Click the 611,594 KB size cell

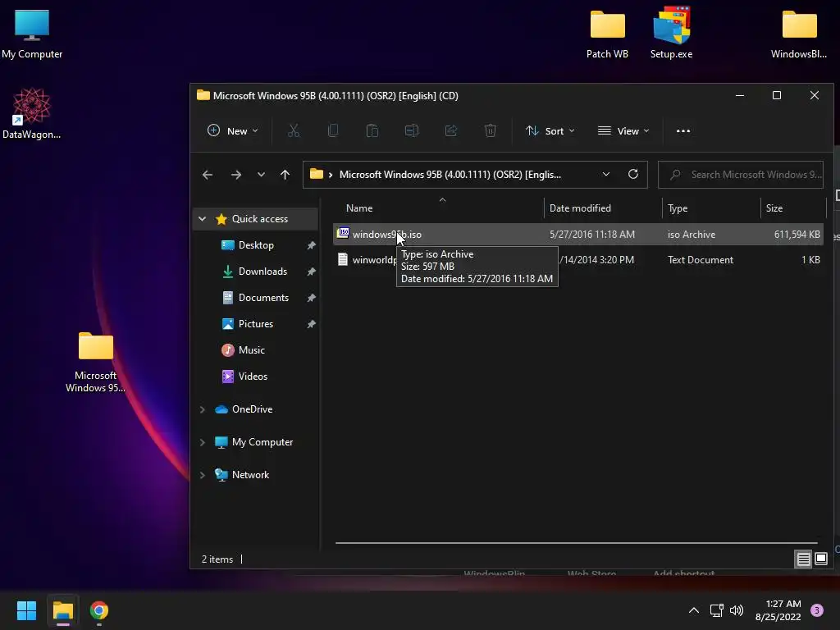[x=797, y=235]
